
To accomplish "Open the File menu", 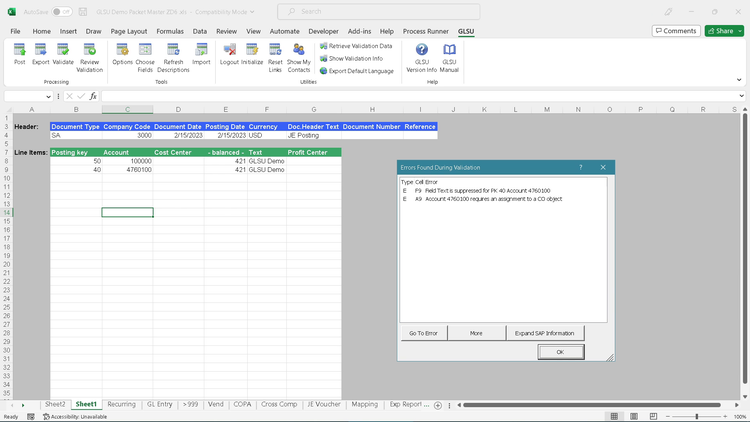I will 15,31.
